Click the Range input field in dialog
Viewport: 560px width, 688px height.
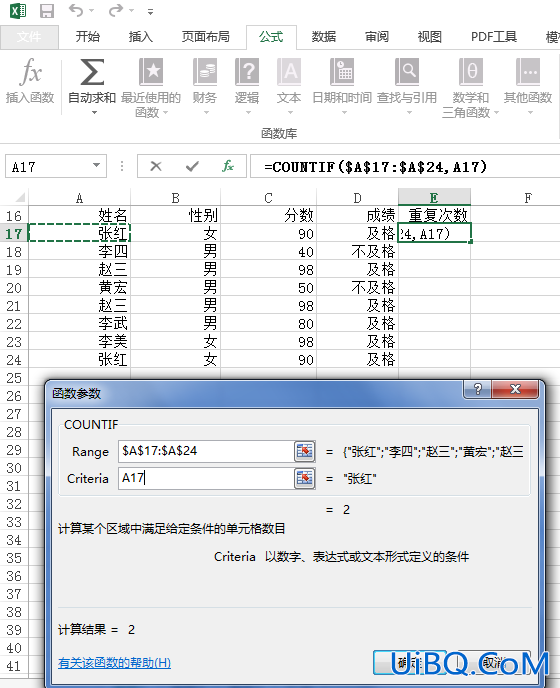pos(206,451)
